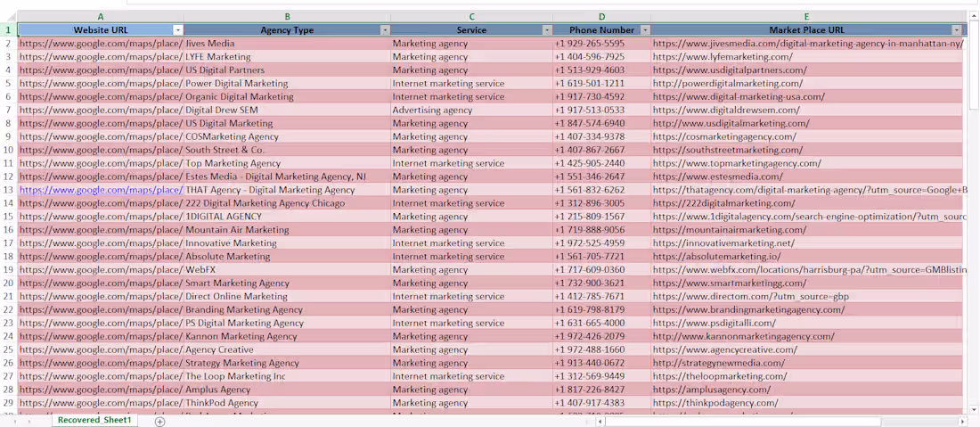Select the '1DIGITAL AGENCY' cell

point(287,217)
